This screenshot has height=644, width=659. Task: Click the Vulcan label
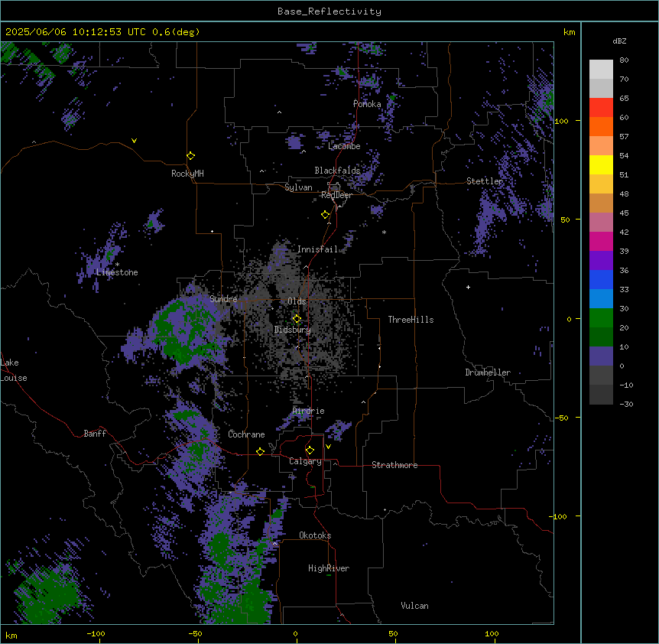(x=415, y=606)
